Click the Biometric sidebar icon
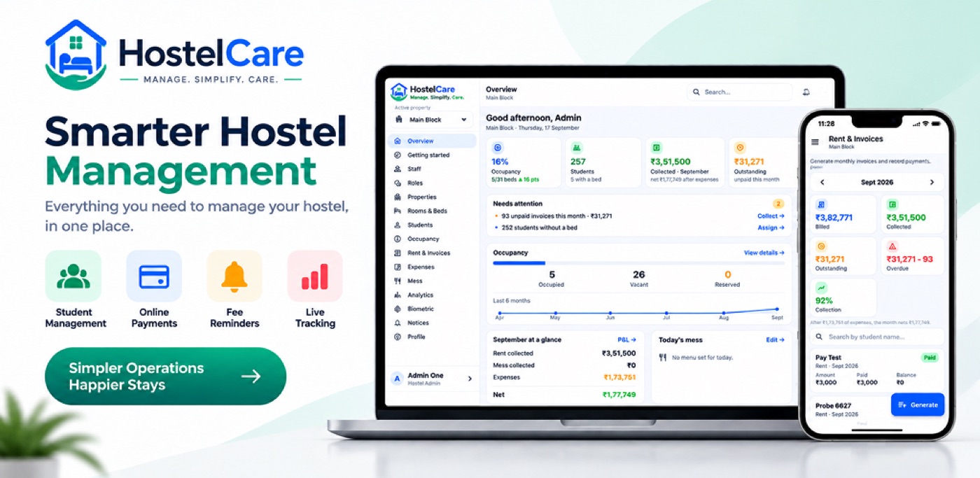 398,309
